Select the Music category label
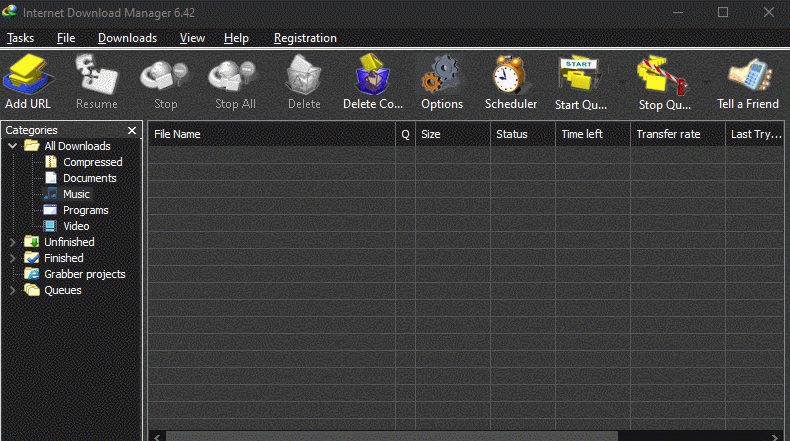Image resolution: width=790 pixels, height=441 pixels. (x=77, y=194)
